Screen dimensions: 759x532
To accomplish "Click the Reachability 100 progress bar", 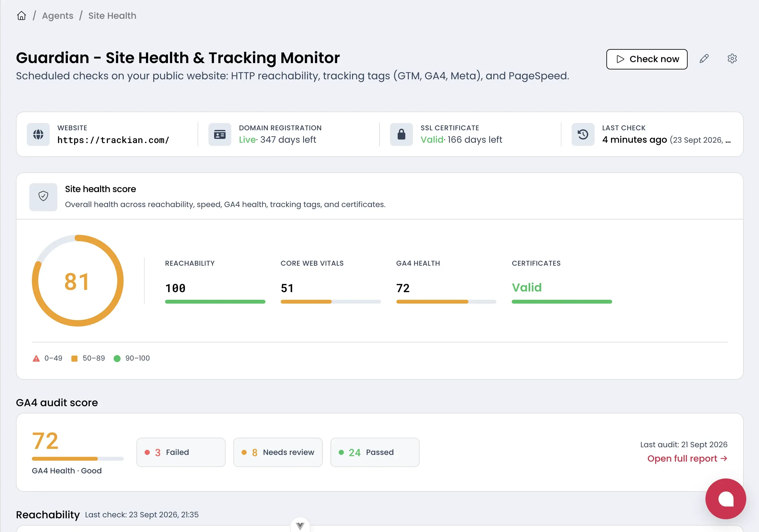I will click(x=215, y=302).
